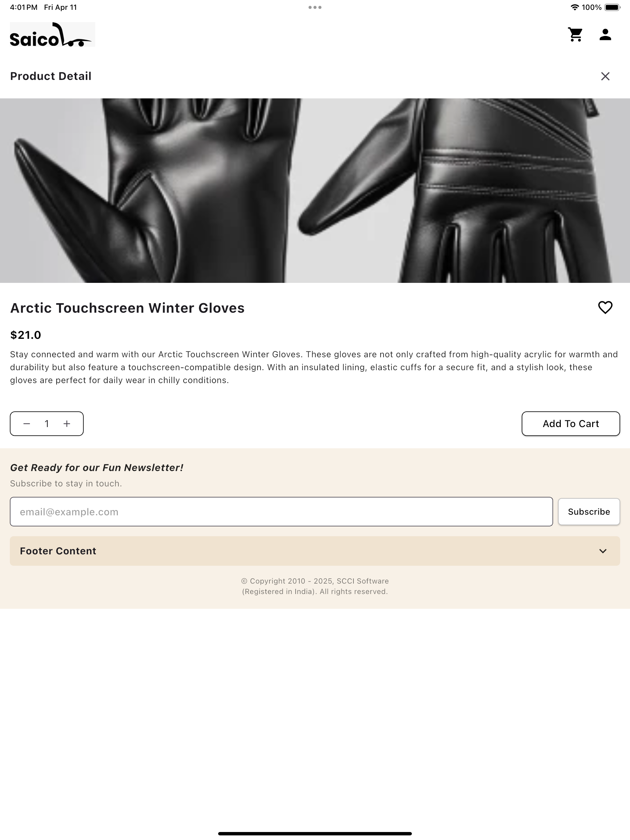
Task: Open the user account profile icon
Action: coord(605,34)
